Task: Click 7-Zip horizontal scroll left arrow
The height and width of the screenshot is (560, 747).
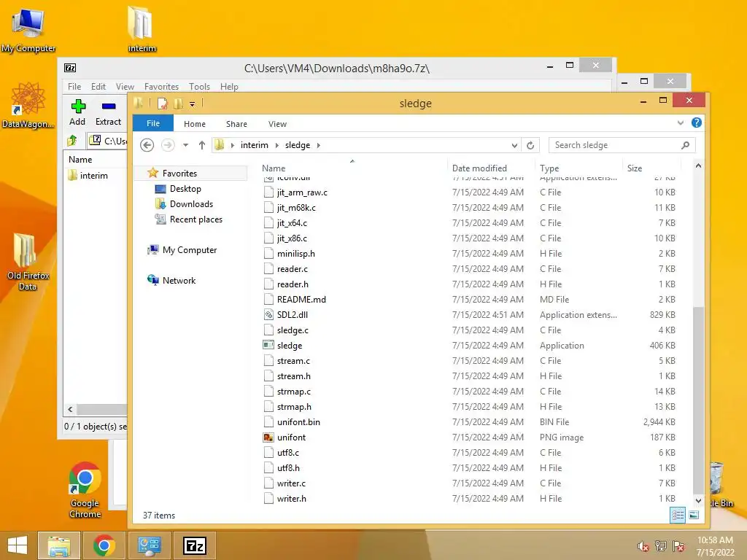Action: 71,409
